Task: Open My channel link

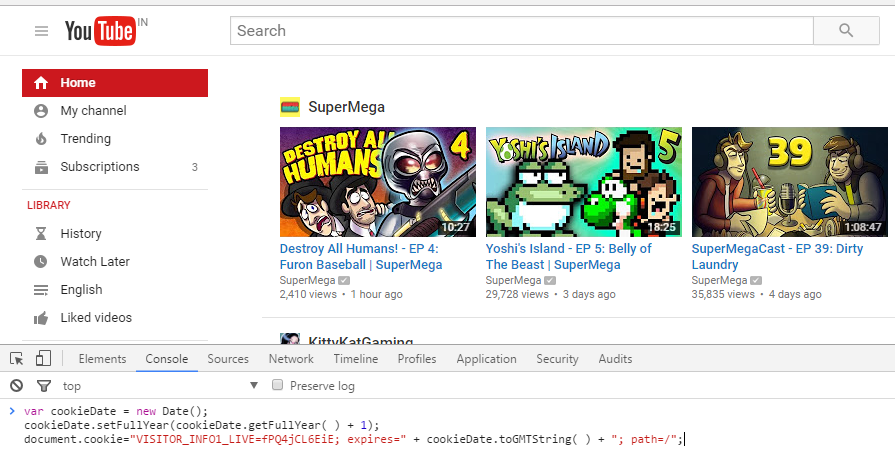Action: coord(94,111)
